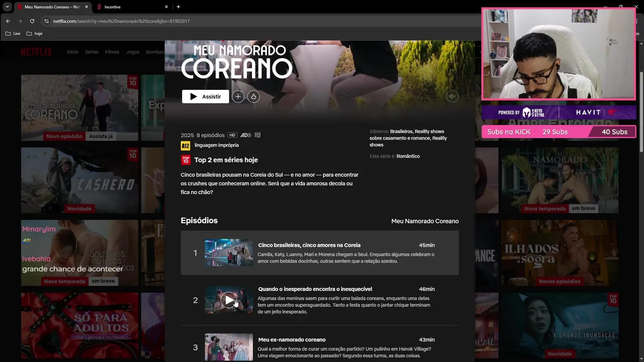Click the browser page vertical scrollbar
The width and height of the screenshot is (644, 362).
click(641, 113)
